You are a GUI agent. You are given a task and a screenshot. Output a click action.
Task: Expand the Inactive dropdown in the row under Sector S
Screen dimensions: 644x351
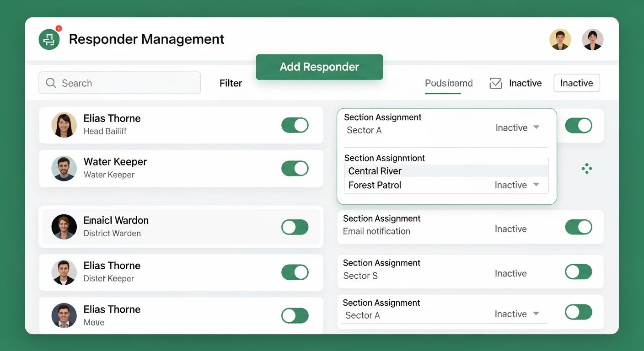pyautogui.click(x=537, y=314)
